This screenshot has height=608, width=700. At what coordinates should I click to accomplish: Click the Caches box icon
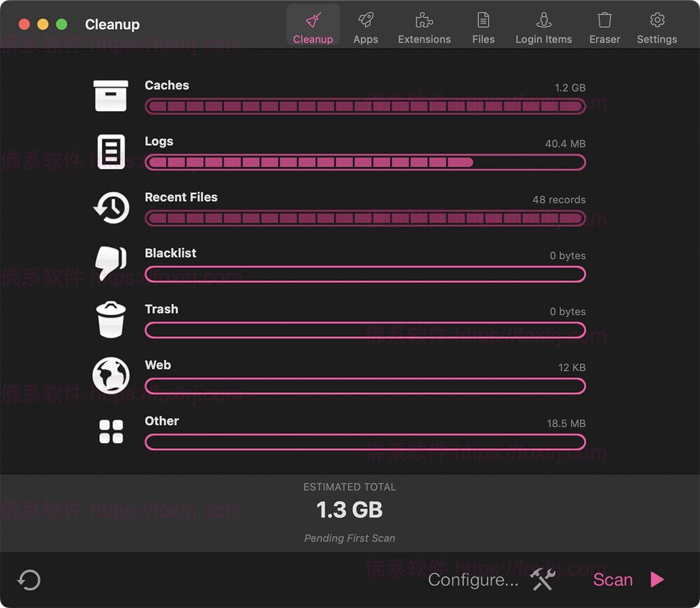[111, 96]
